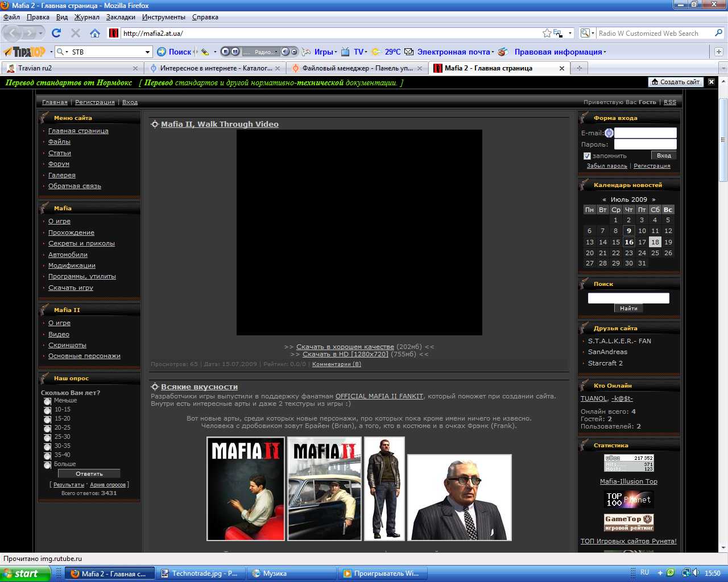The height and width of the screenshot is (582, 728).
Task: Select the '25-30' age poll option
Action: [x=47, y=438]
